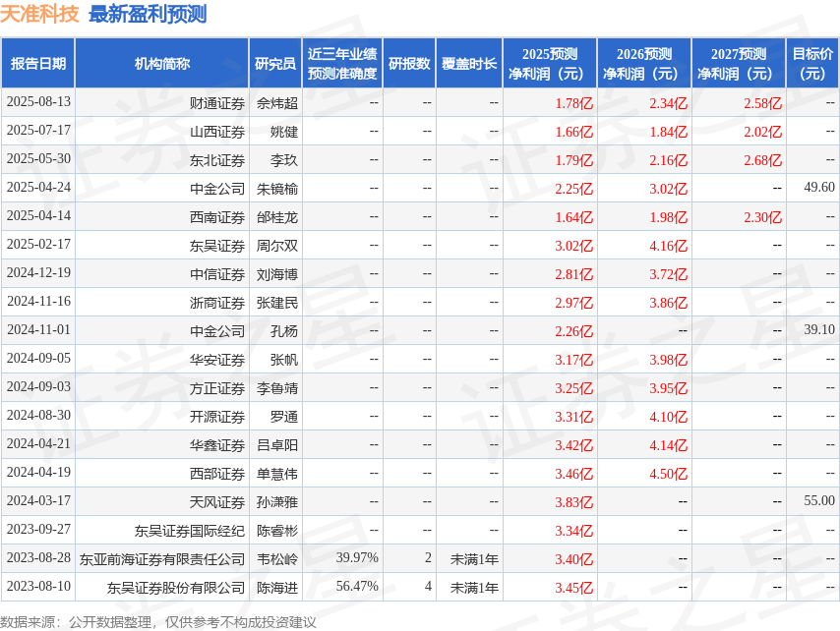Click 东吴证券国际经纪 institution name
This screenshot has width=840, height=631.
pos(190,531)
